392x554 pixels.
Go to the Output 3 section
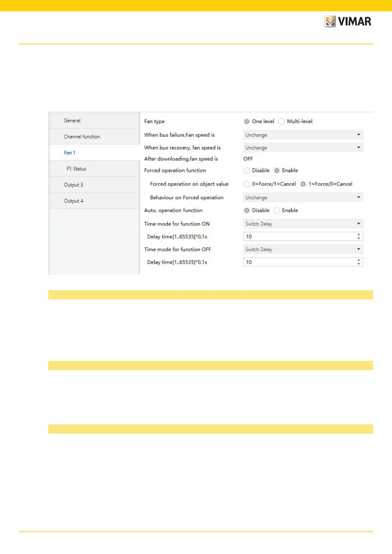[73, 185]
